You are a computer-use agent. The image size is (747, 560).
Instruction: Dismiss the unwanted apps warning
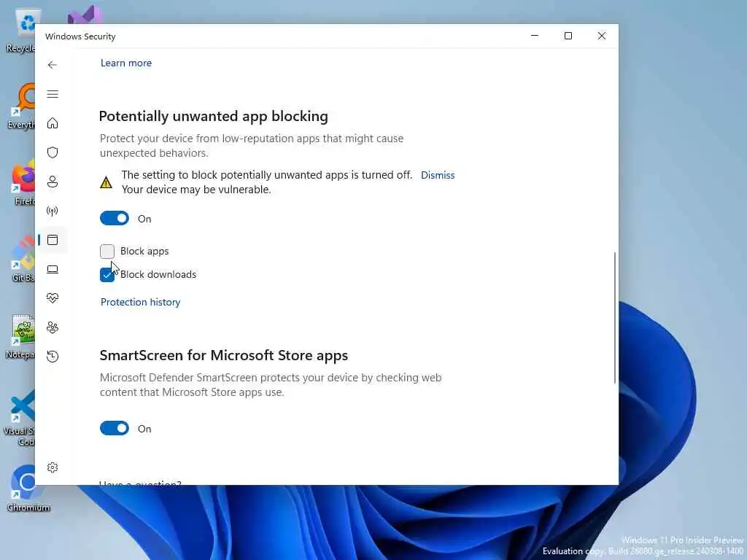coord(438,175)
